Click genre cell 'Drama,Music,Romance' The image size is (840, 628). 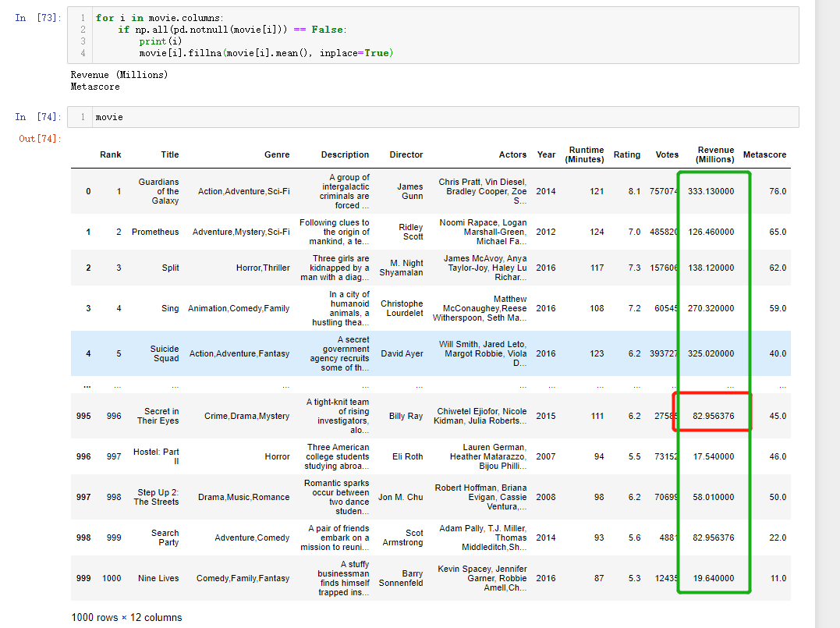point(244,497)
